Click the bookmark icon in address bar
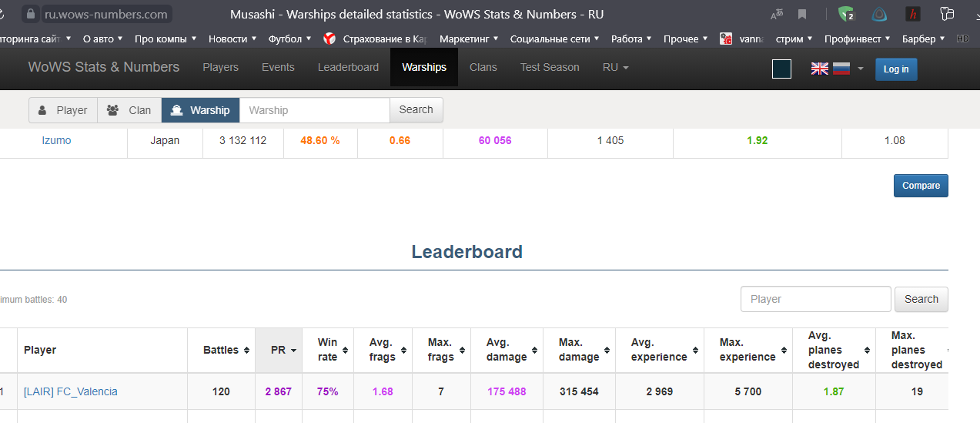 (802, 14)
